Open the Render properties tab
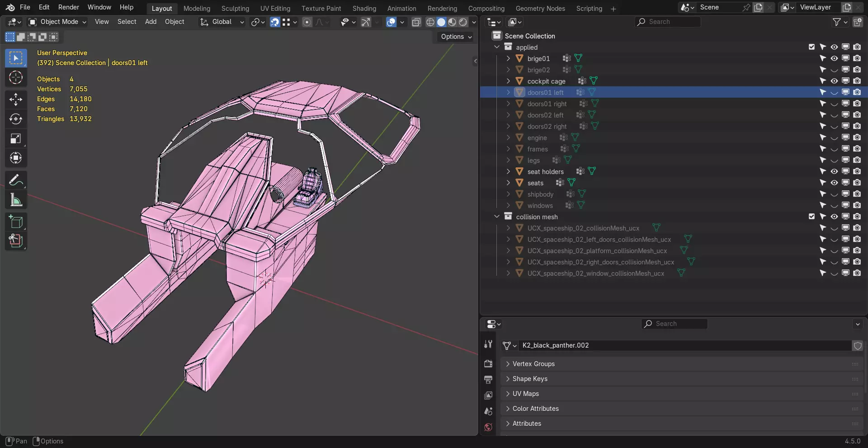The height and width of the screenshot is (448, 868). (x=488, y=363)
